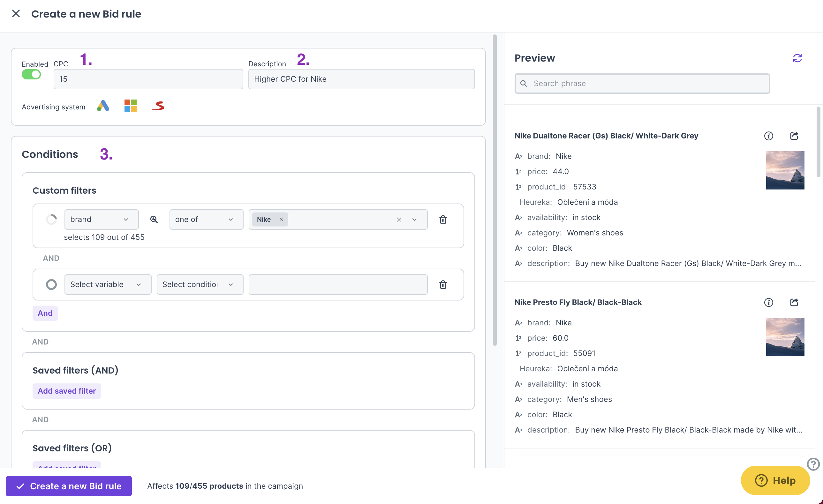Screen dimensions: 823x504
Task: Click the And button to add condition
Action: pyautogui.click(x=45, y=313)
